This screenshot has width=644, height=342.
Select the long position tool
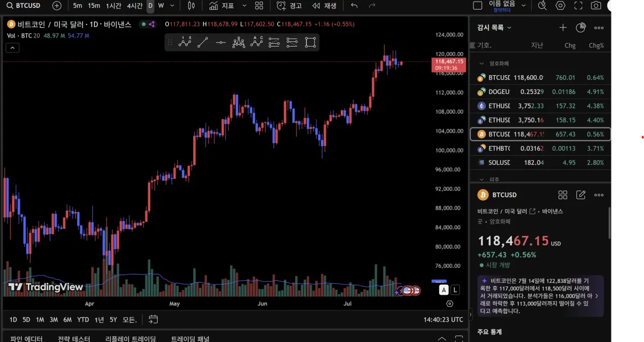[274, 42]
